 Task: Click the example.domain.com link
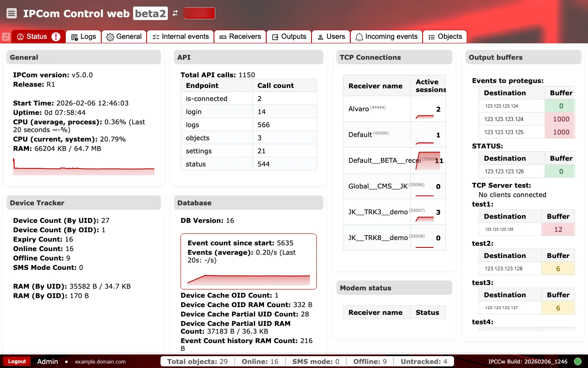pyautogui.click(x=100, y=361)
